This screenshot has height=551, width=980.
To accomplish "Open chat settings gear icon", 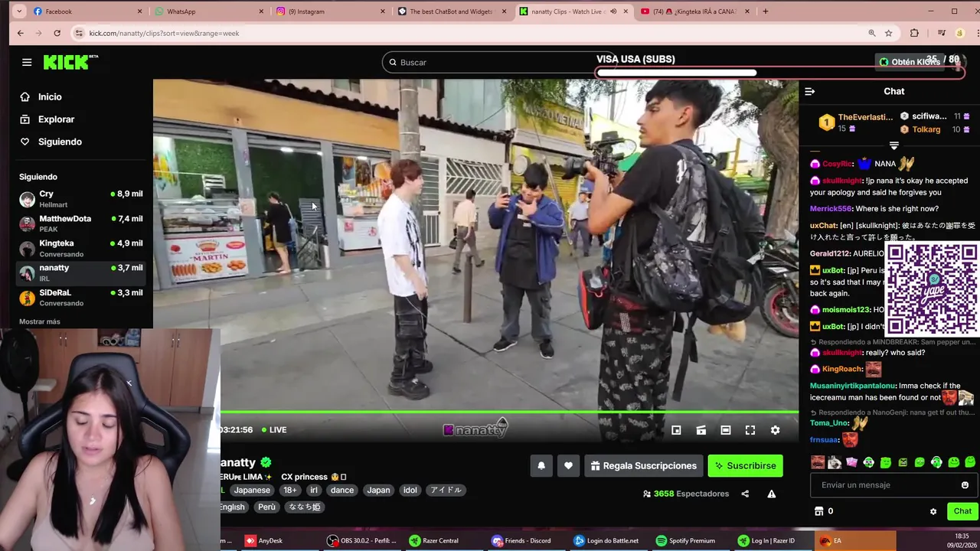I will [x=933, y=511].
